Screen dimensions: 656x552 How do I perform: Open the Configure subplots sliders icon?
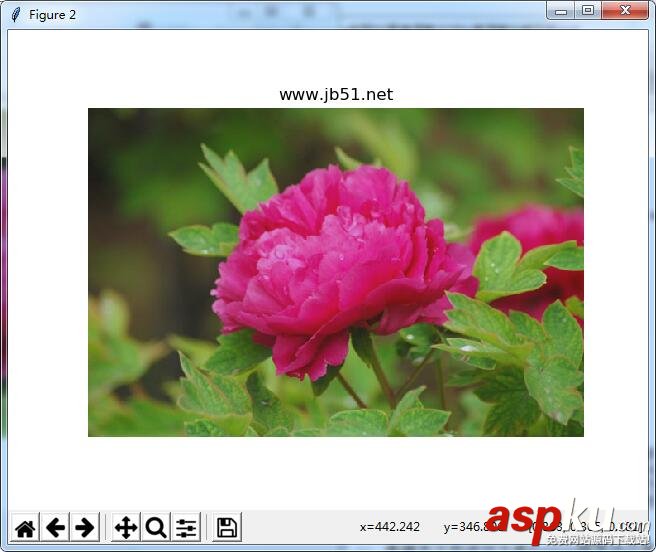186,527
